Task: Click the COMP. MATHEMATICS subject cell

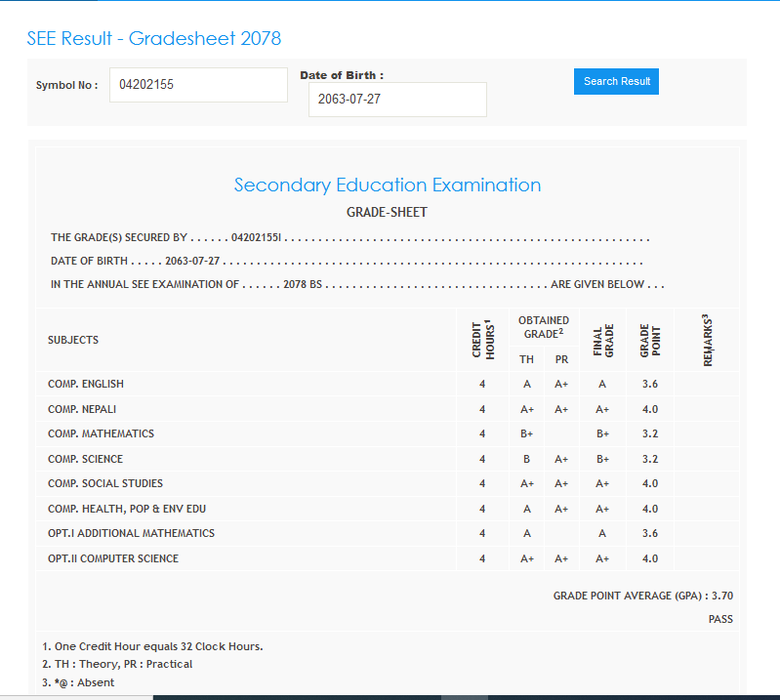Action: (101, 433)
